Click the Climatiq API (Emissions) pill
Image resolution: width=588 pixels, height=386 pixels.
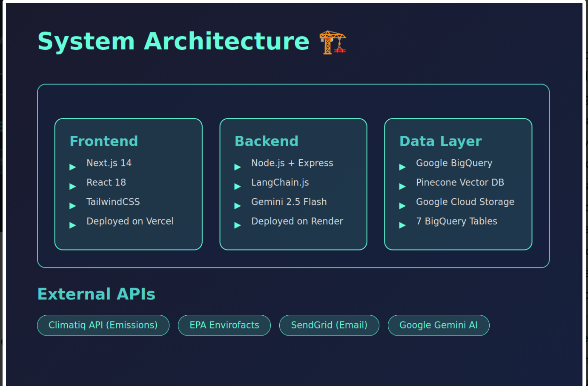coord(103,326)
